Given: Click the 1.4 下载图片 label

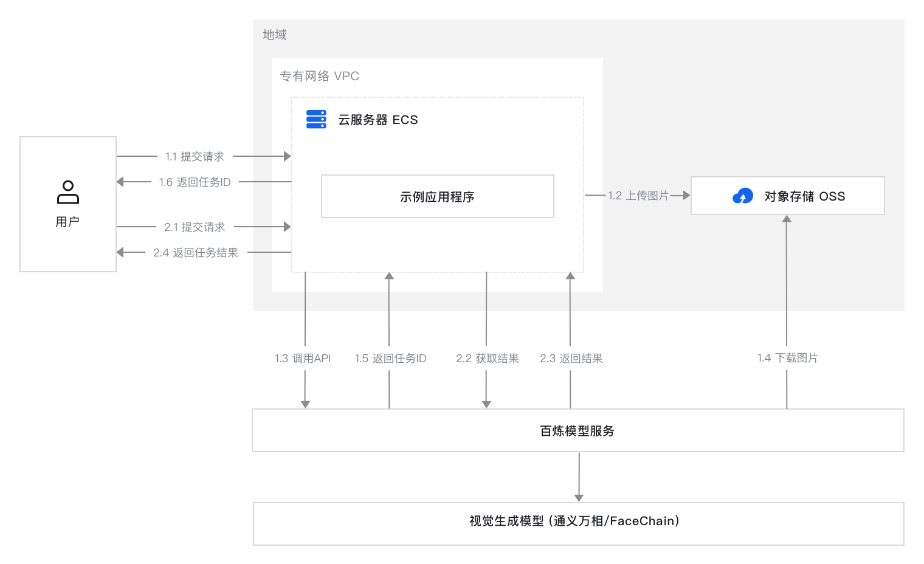Looking at the screenshot, I should [788, 358].
